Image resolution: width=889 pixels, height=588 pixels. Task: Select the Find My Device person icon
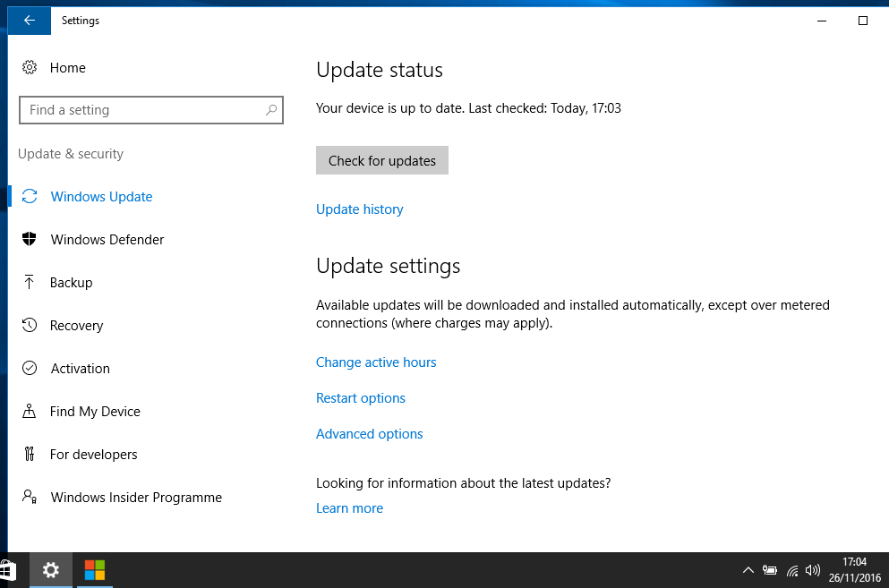30,411
